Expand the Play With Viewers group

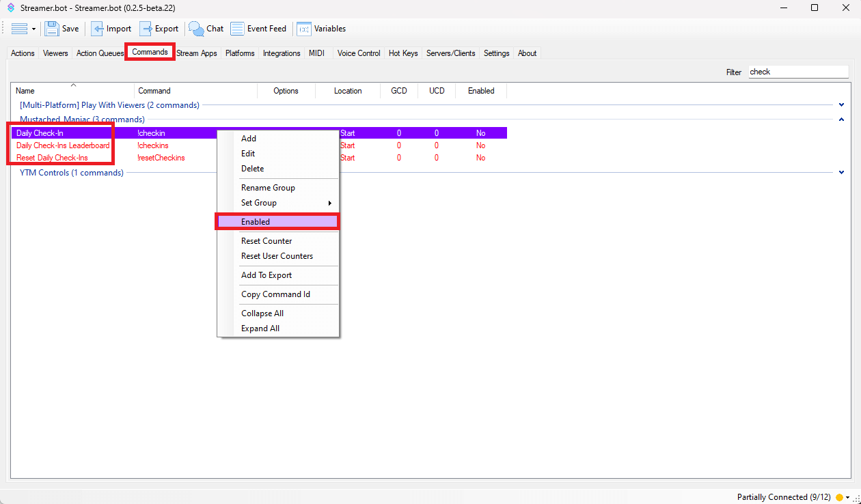(x=841, y=105)
